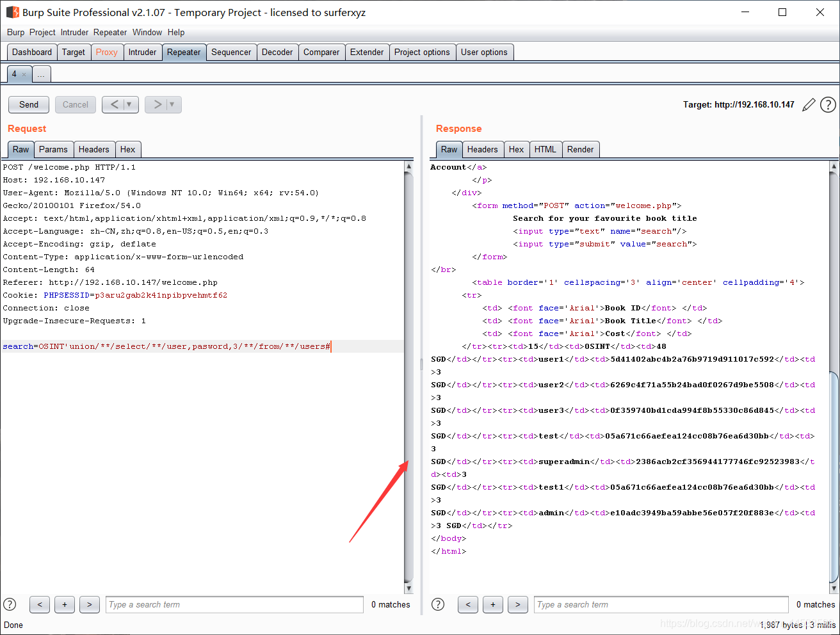This screenshot has width=840, height=635.
Task: Switch to the Decoder tab
Action: (277, 52)
